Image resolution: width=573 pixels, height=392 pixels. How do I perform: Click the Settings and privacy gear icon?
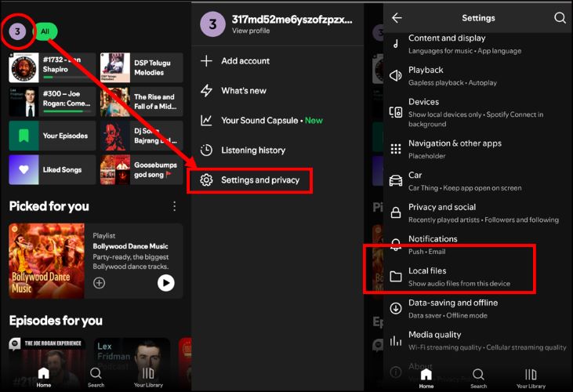[206, 180]
